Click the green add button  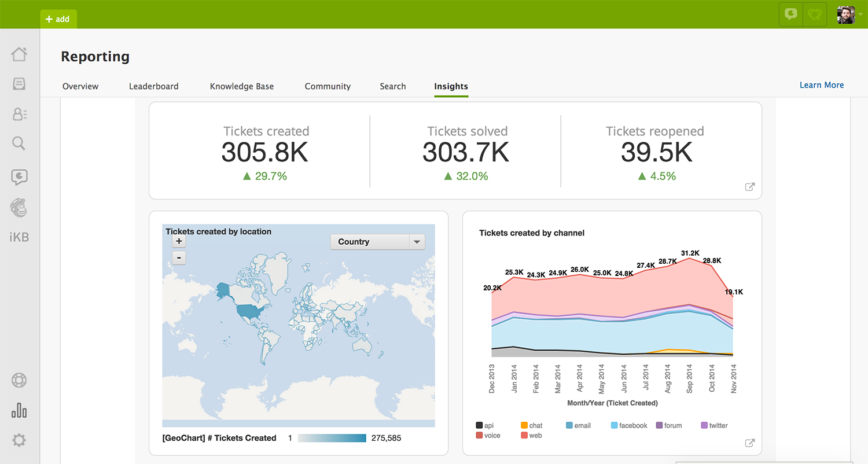pos(58,19)
